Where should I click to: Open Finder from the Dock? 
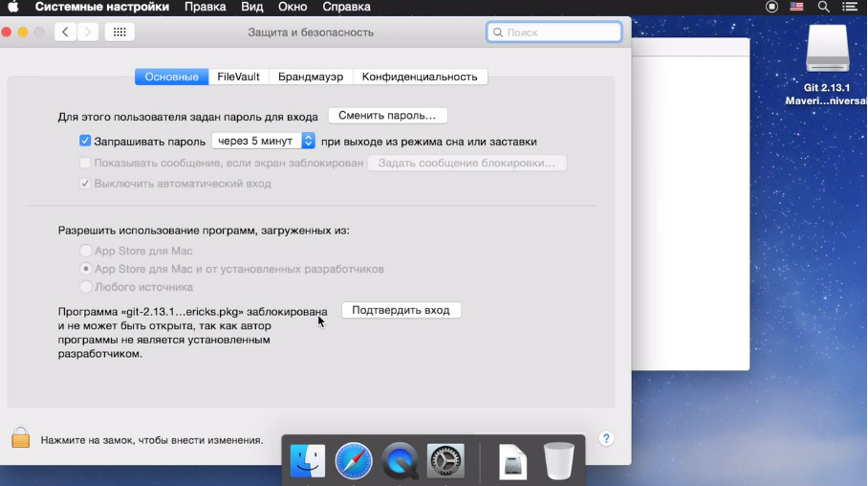tap(308, 461)
